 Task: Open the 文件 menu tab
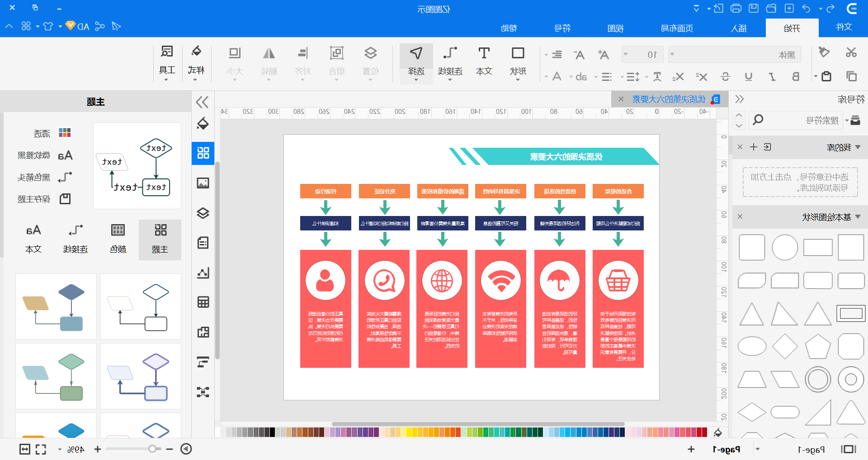[x=843, y=28]
